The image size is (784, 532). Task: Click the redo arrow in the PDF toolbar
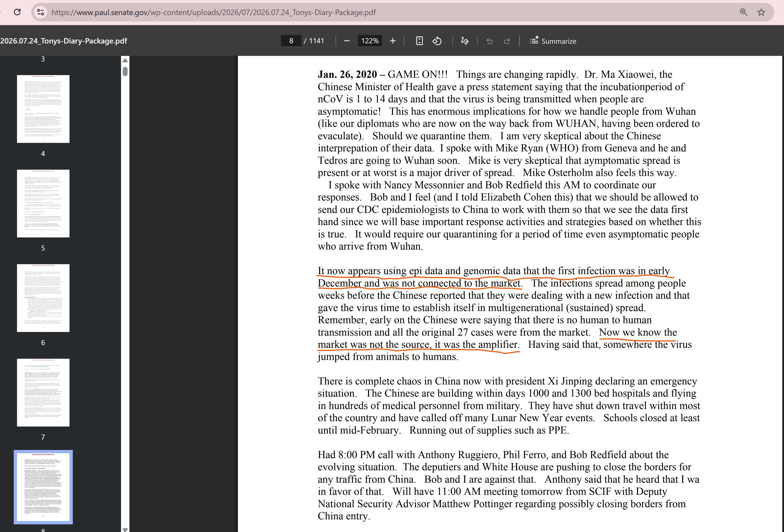point(507,41)
